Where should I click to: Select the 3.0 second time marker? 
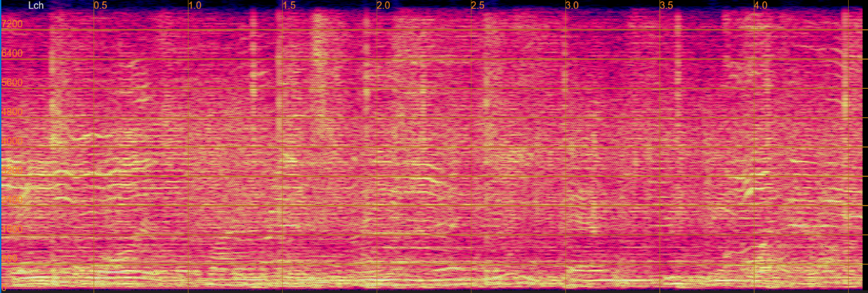coord(572,5)
